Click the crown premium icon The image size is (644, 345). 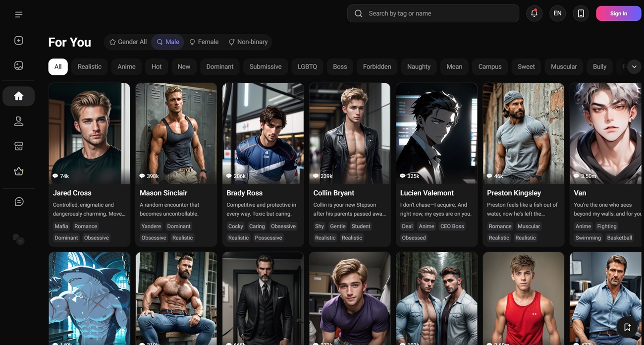tap(19, 172)
